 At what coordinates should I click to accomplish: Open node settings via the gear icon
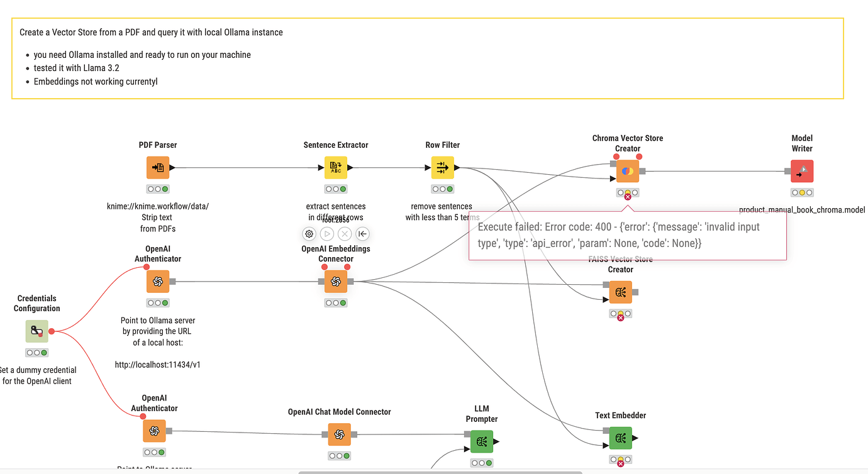[309, 233]
